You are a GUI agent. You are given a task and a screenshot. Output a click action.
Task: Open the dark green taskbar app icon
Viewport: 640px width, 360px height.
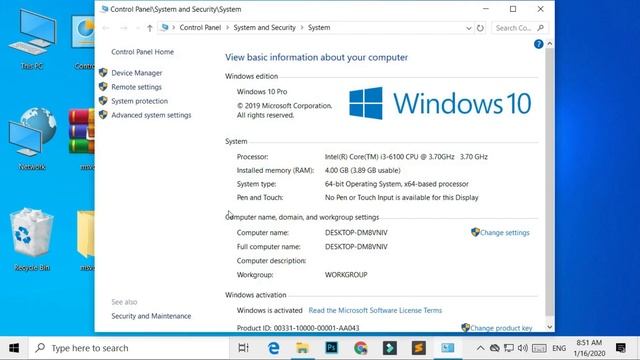tap(389, 348)
